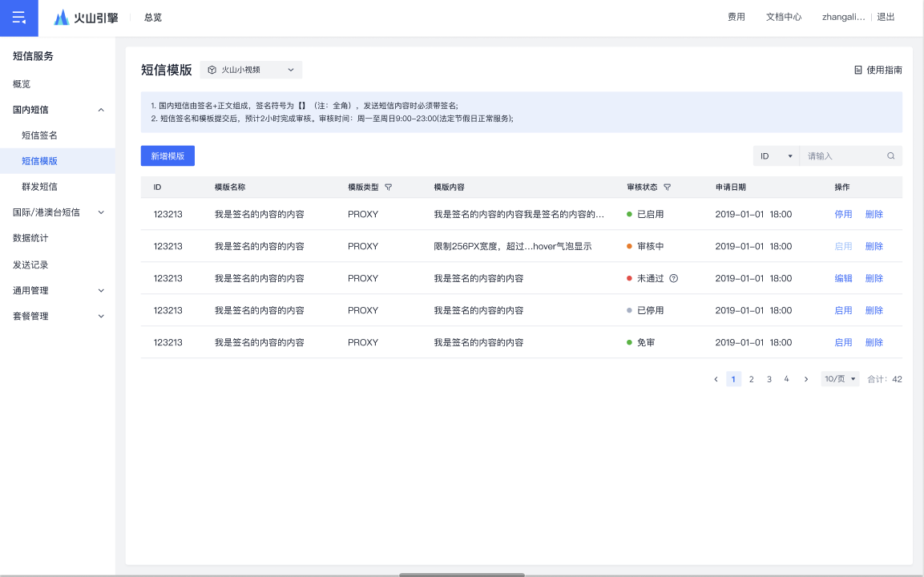Go to next page arrow
924x577 pixels.
pos(806,380)
